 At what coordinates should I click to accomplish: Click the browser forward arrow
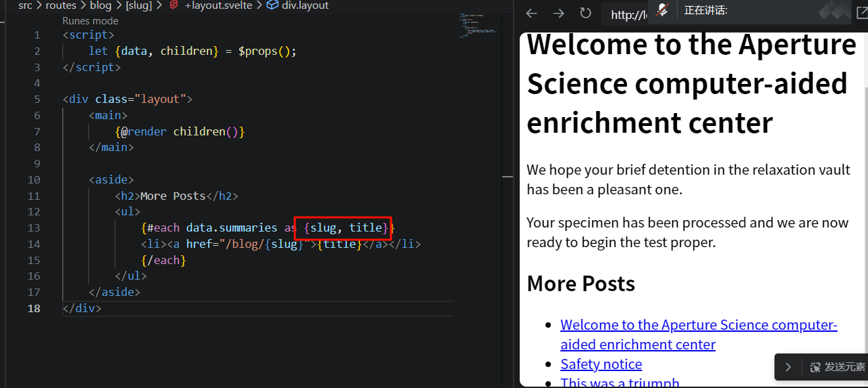pyautogui.click(x=558, y=14)
